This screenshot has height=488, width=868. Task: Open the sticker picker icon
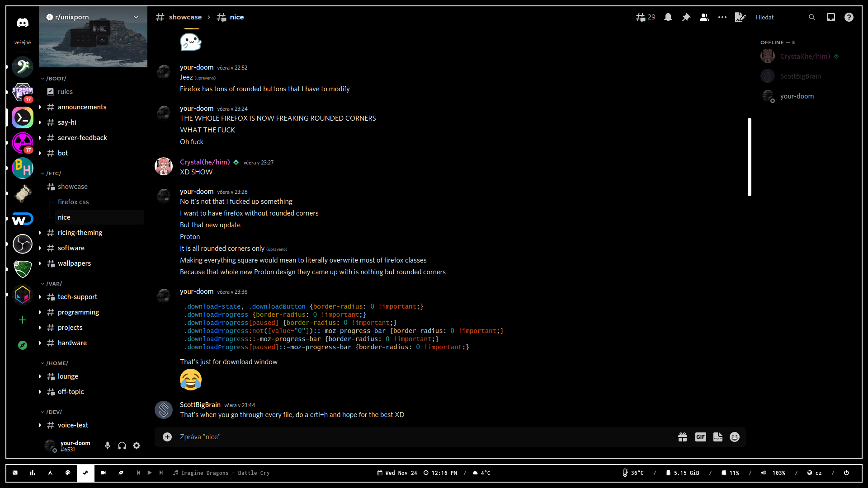(717, 437)
